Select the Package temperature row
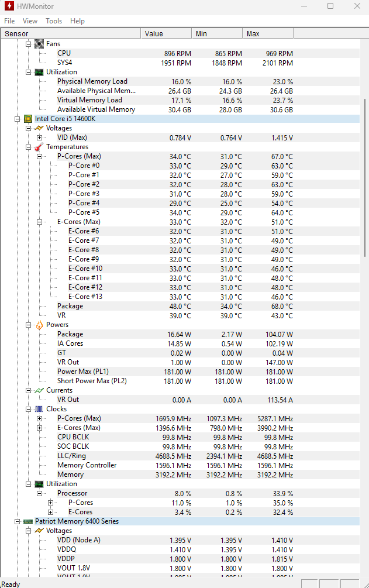 coord(70,306)
